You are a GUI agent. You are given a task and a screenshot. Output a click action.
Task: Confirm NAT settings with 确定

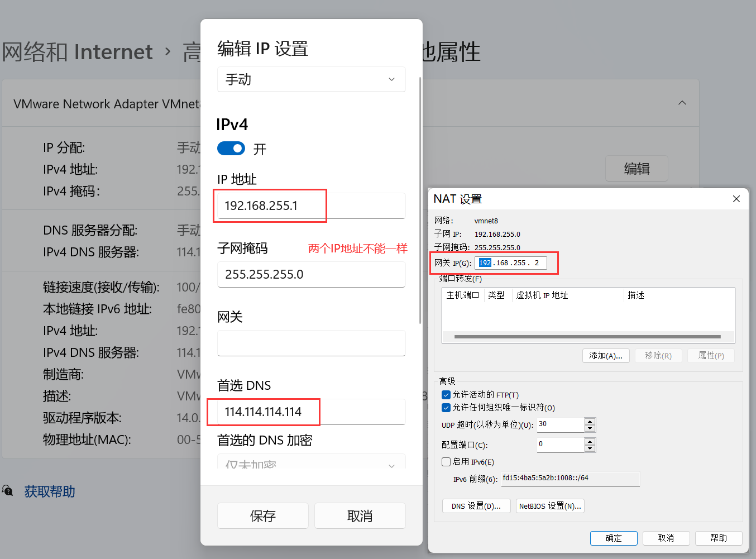pos(614,538)
